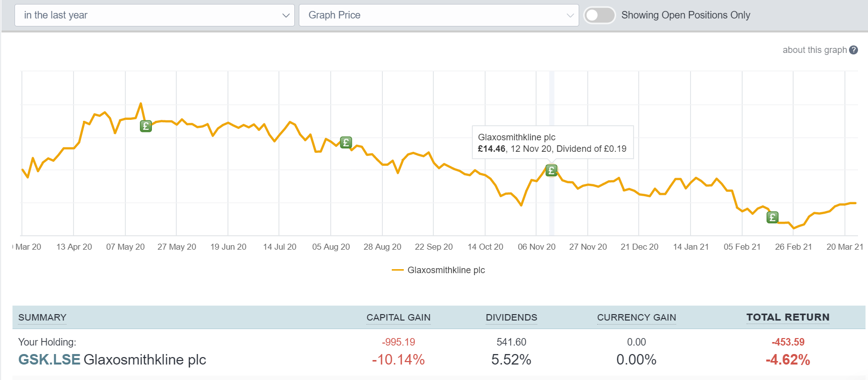Click total return percentage -4.62%

point(788,360)
